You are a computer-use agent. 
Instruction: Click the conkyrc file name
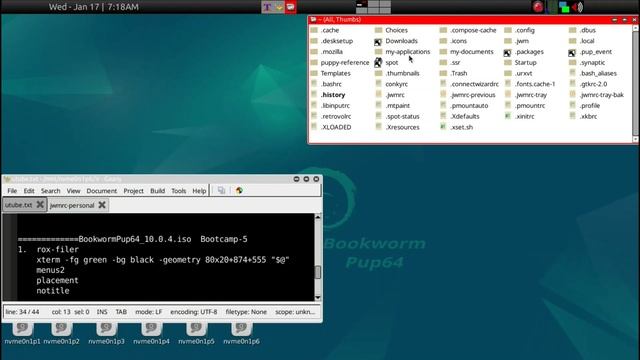[x=396, y=84]
